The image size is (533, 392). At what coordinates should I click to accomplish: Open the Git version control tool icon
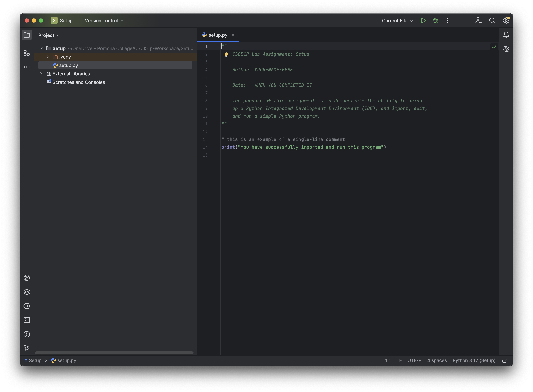point(27,348)
